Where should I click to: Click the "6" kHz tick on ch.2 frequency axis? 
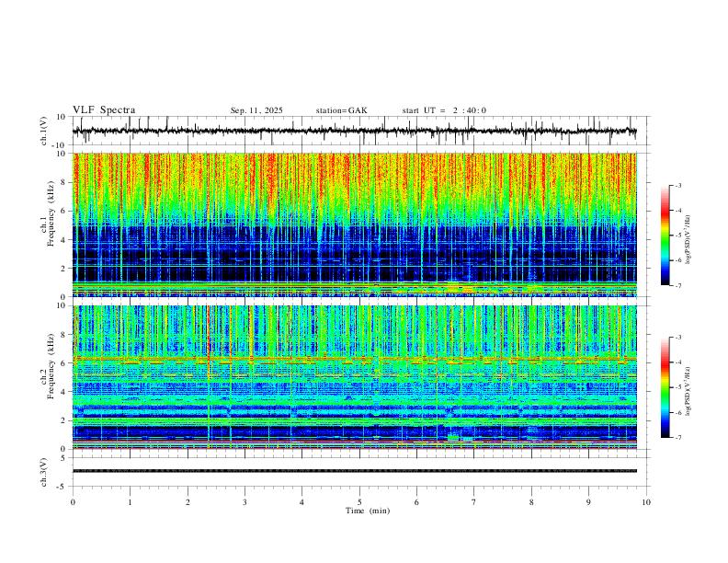click(64, 363)
